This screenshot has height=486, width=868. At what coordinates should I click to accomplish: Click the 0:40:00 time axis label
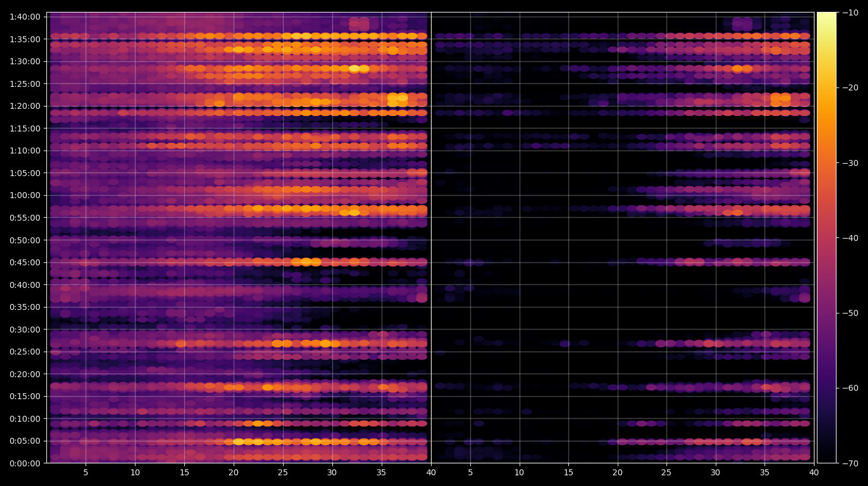pos(25,285)
